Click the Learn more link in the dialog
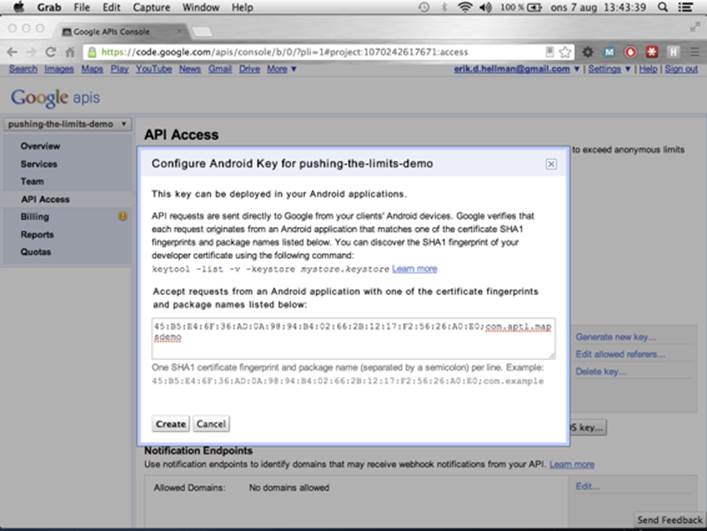Screen dimensions: 707x531 414,269
